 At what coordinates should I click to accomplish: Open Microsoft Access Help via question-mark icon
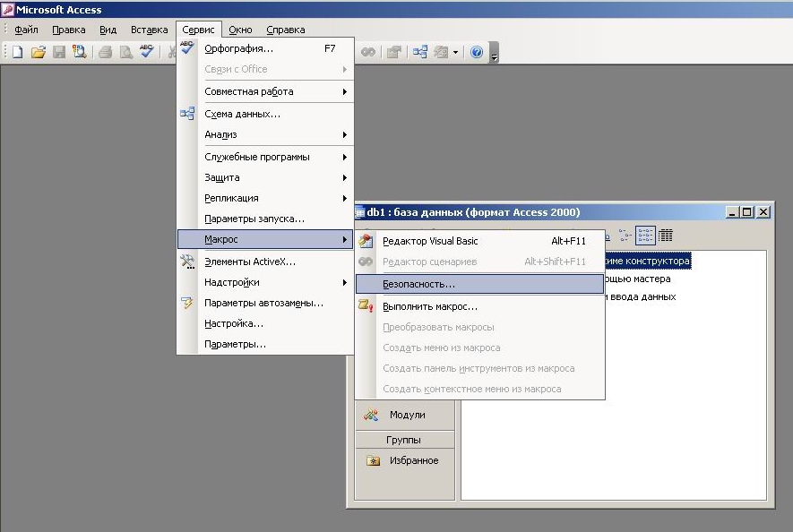[477, 52]
